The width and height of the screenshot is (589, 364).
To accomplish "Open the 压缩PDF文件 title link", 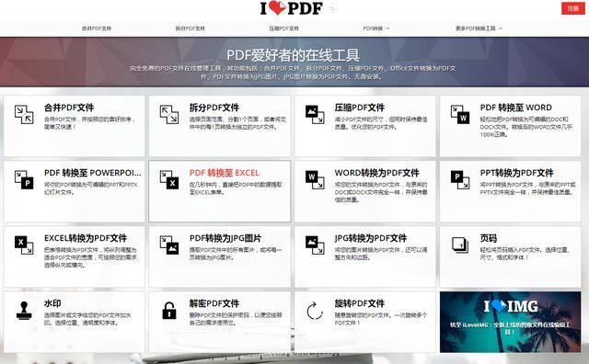I will coord(360,108).
